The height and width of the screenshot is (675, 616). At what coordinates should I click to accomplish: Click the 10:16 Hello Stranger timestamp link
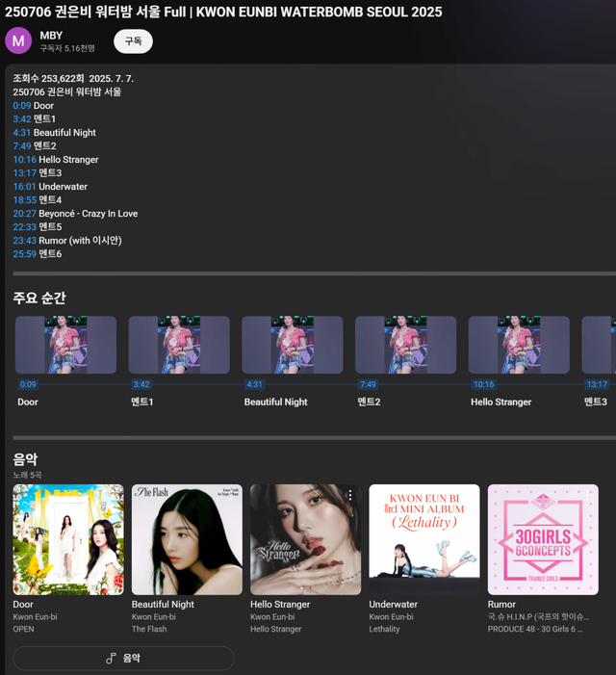tap(25, 160)
